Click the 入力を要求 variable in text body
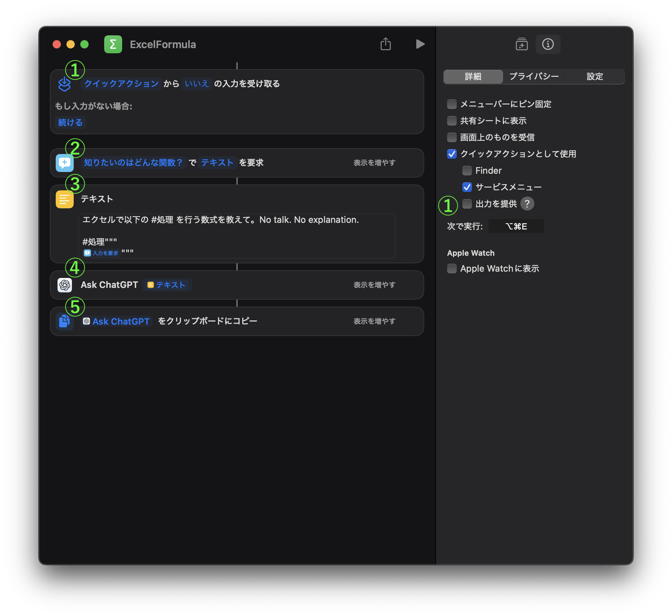This screenshot has width=672, height=616. (101, 253)
